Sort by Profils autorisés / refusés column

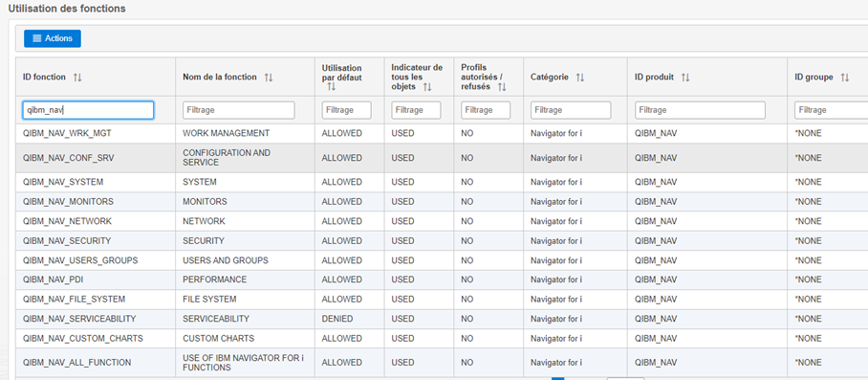(x=502, y=87)
